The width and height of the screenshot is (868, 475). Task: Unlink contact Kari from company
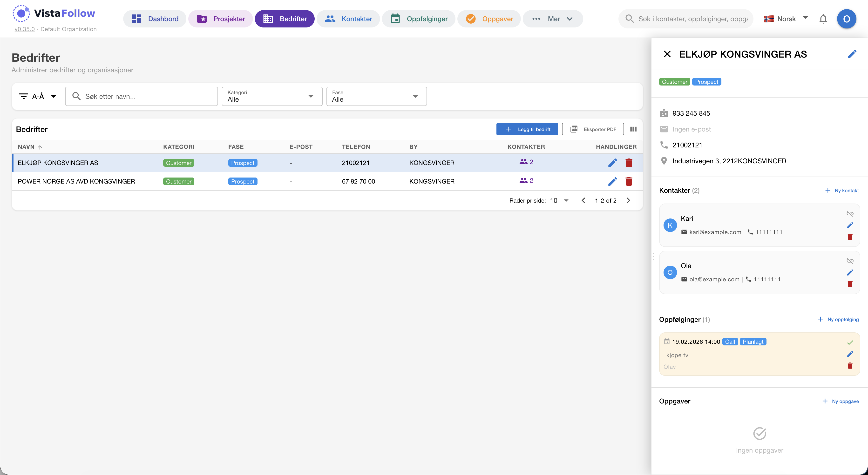pyautogui.click(x=850, y=214)
